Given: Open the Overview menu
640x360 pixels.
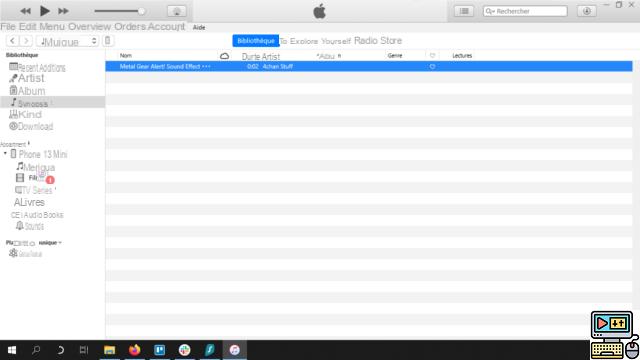Looking at the screenshot, I should (89, 27).
